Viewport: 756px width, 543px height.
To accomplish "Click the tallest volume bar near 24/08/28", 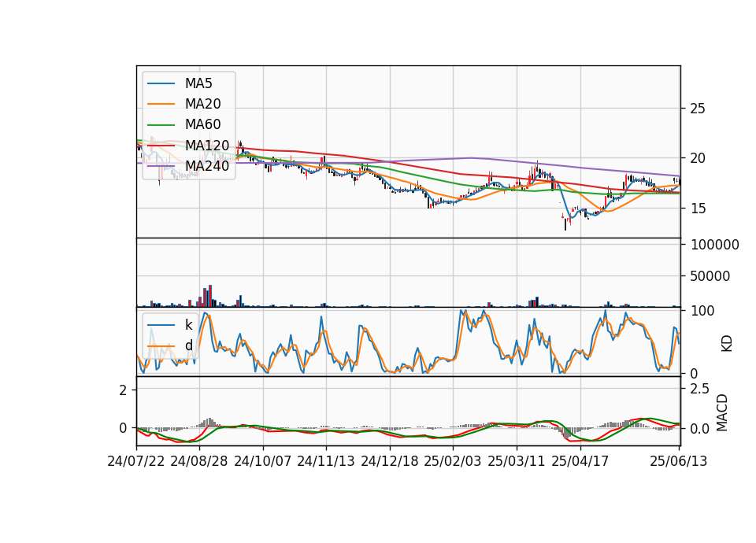I will click(210, 296).
